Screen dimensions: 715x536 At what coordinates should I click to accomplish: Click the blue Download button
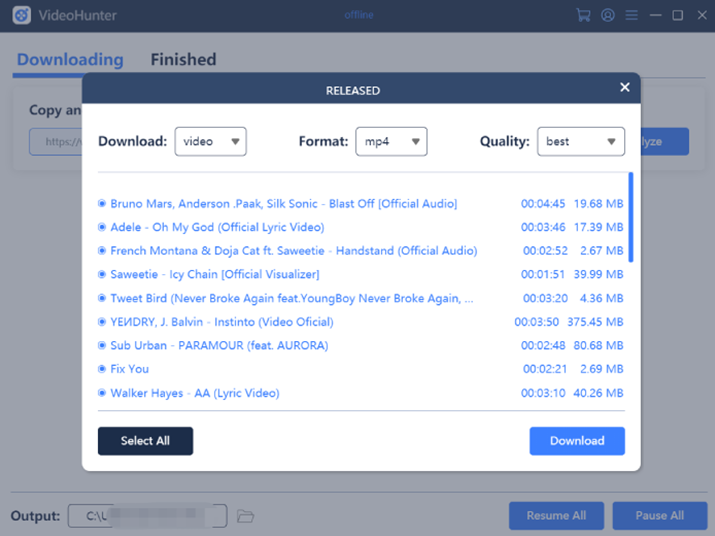coord(577,441)
